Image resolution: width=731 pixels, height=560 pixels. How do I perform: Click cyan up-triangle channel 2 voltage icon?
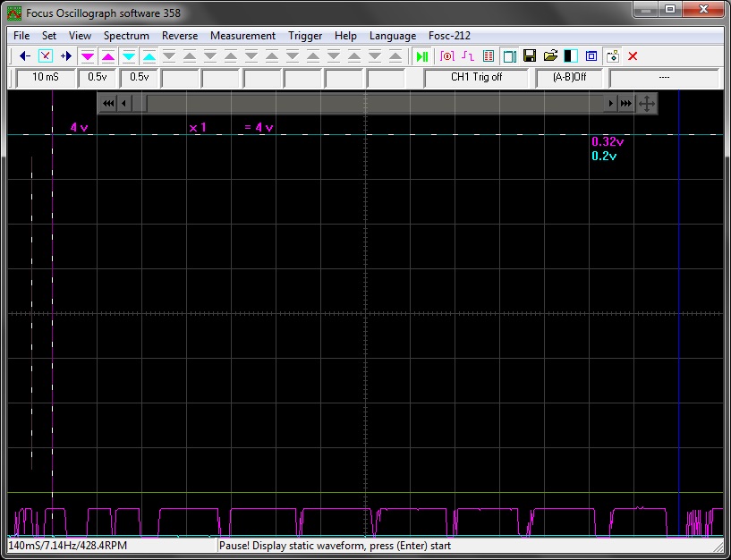click(149, 56)
